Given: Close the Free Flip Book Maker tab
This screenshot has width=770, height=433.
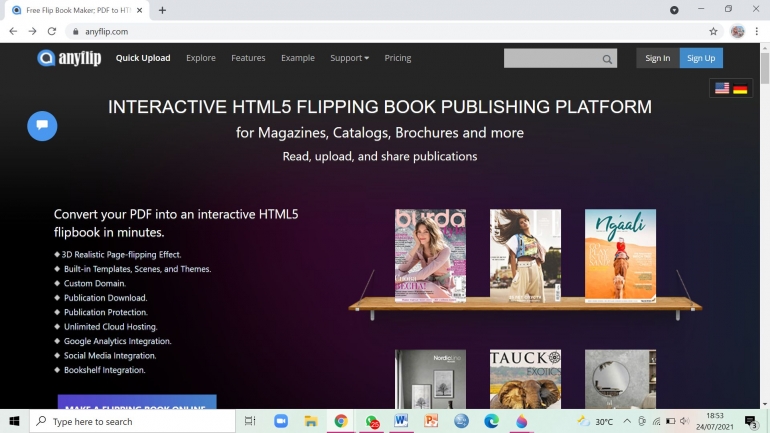Looking at the screenshot, I should click(x=139, y=10).
